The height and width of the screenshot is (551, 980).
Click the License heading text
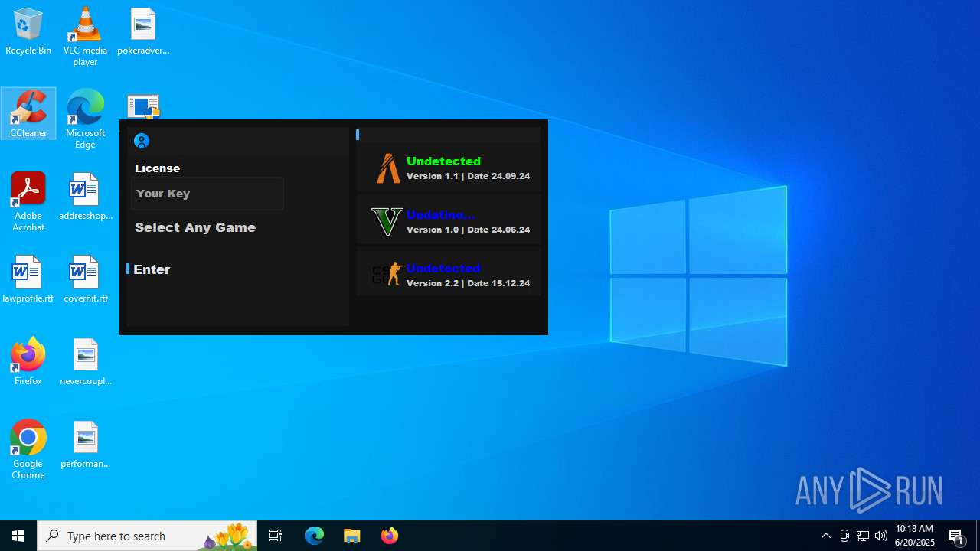click(x=158, y=168)
